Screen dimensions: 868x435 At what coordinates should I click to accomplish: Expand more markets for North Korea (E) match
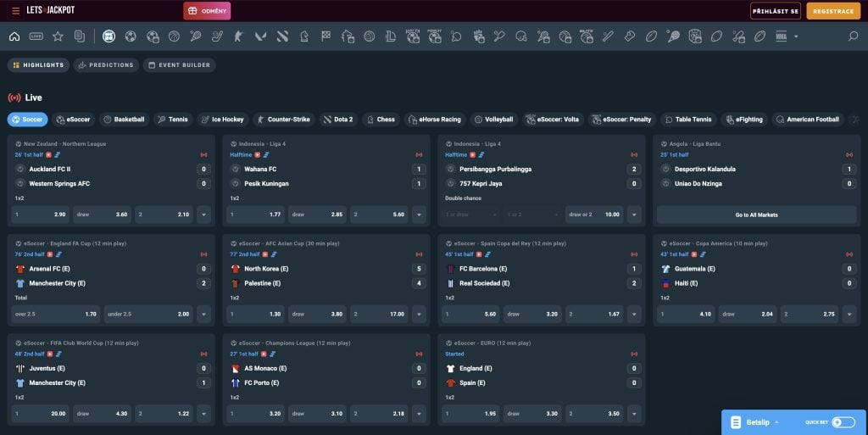click(x=419, y=314)
